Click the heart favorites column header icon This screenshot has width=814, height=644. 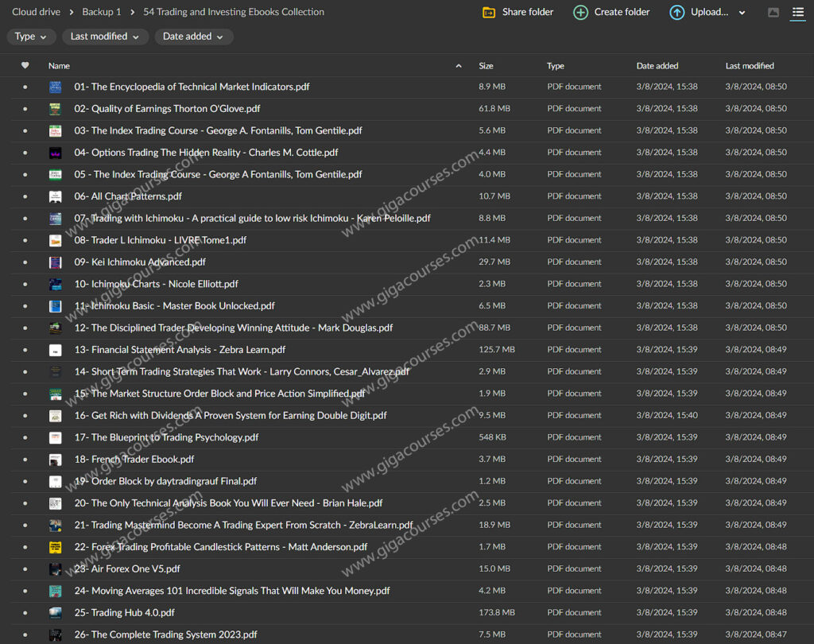pos(24,65)
